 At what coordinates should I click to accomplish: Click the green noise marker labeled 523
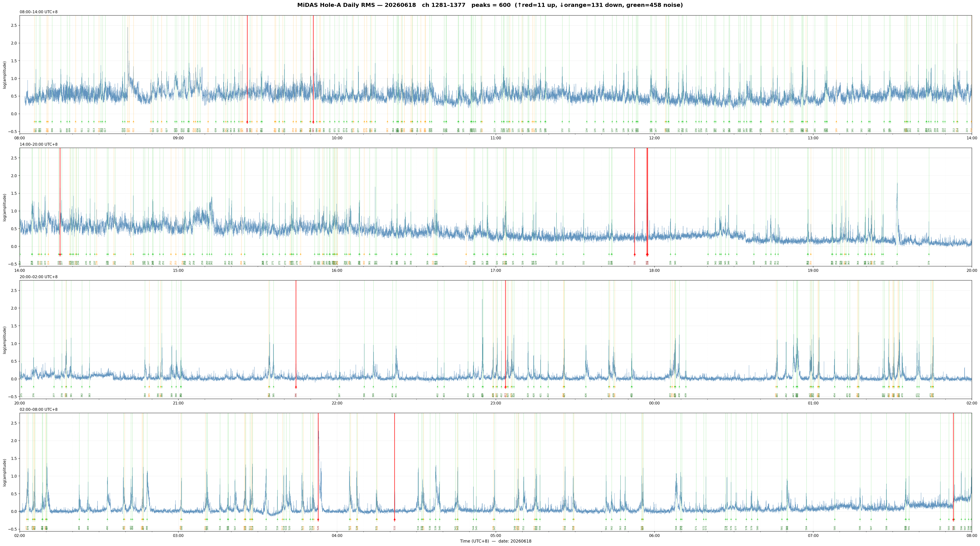(x=311, y=519)
